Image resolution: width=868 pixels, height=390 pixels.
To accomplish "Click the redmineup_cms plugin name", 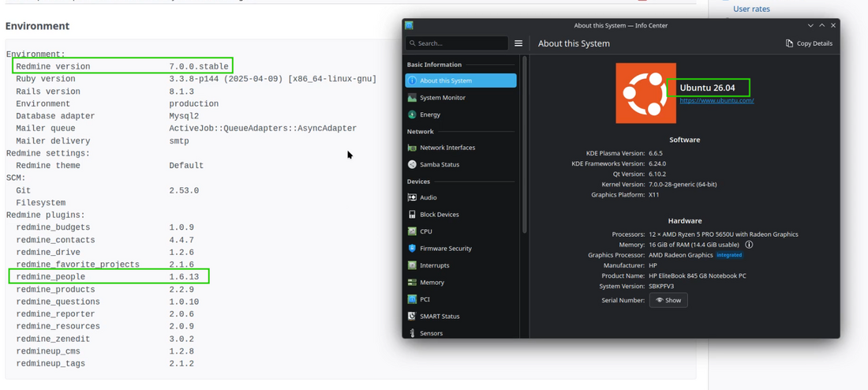I will tap(47, 351).
